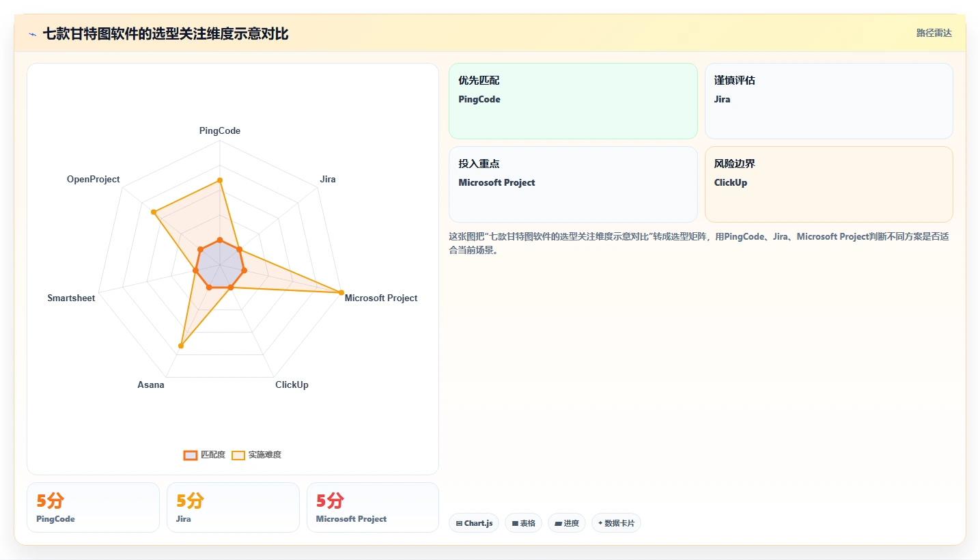This screenshot has width=980, height=560.
Task: Click the 5分 Microsoft Project score card
Action: pos(373,507)
